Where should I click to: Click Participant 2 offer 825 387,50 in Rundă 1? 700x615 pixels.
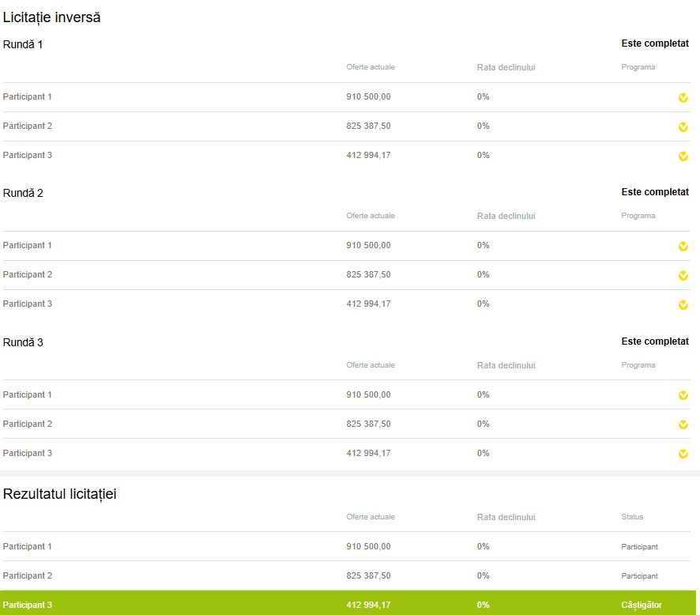click(368, 126)
